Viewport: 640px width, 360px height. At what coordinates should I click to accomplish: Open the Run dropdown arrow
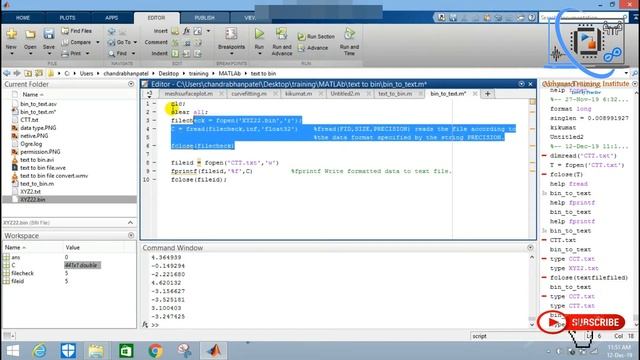259,54
